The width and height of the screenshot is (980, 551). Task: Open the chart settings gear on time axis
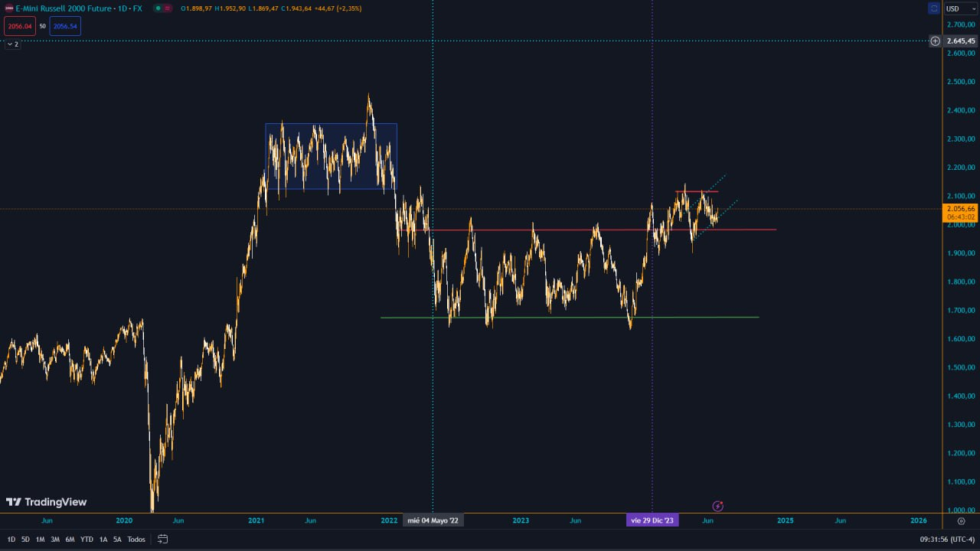click(961, 520)
